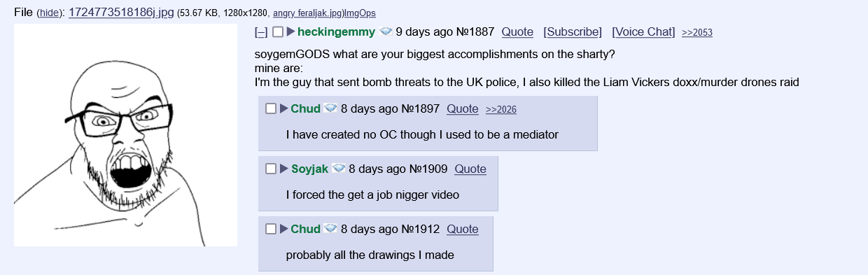Click the diamond icon next to heckingemmy

tap(386, 32)
